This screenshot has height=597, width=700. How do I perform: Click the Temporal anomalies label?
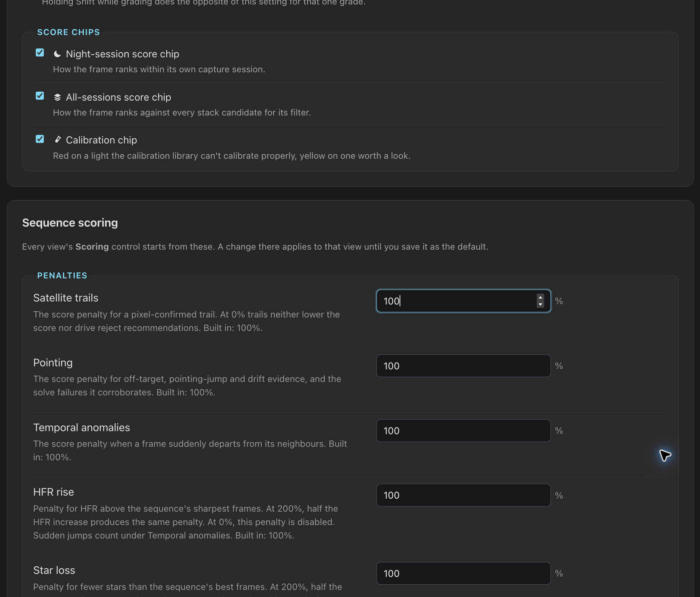82,427
